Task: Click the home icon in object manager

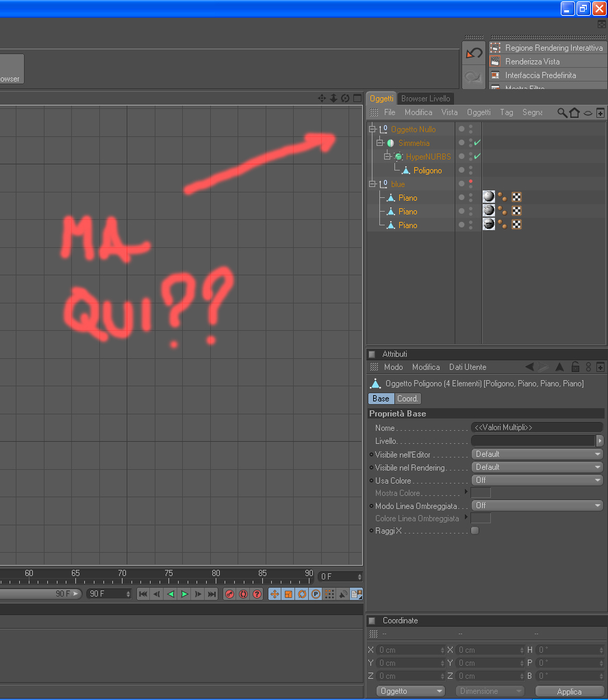Action: 574,112
